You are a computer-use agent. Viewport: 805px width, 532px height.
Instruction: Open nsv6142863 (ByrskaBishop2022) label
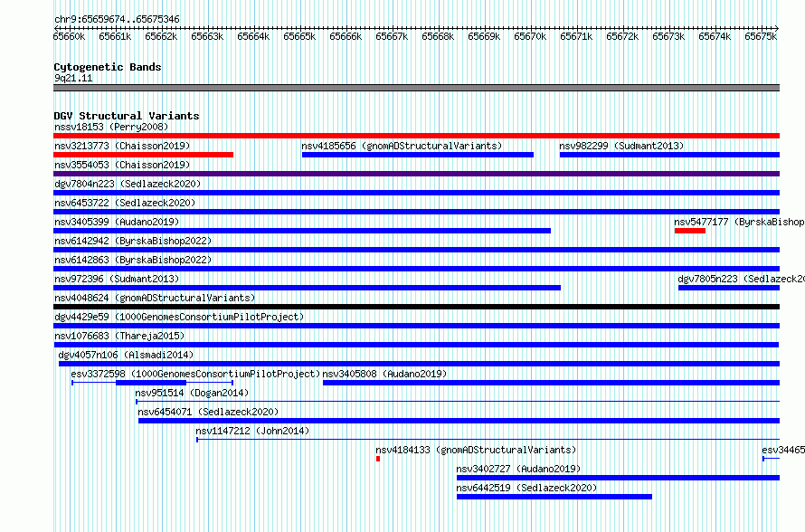click(133, 260)
